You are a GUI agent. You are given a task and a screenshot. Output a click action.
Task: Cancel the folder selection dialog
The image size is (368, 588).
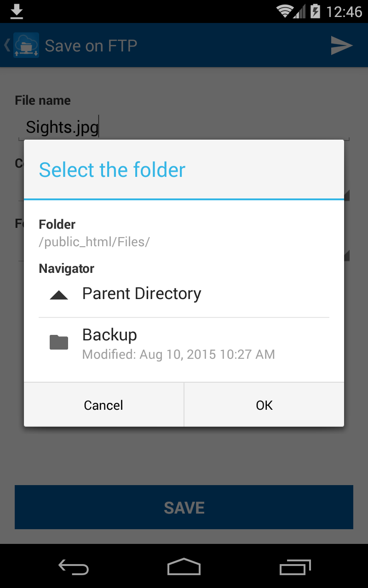coord(104,405)
